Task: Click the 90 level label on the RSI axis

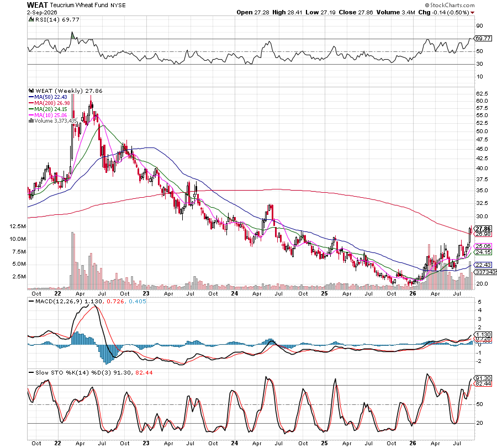Action: (x=479, y=26)
